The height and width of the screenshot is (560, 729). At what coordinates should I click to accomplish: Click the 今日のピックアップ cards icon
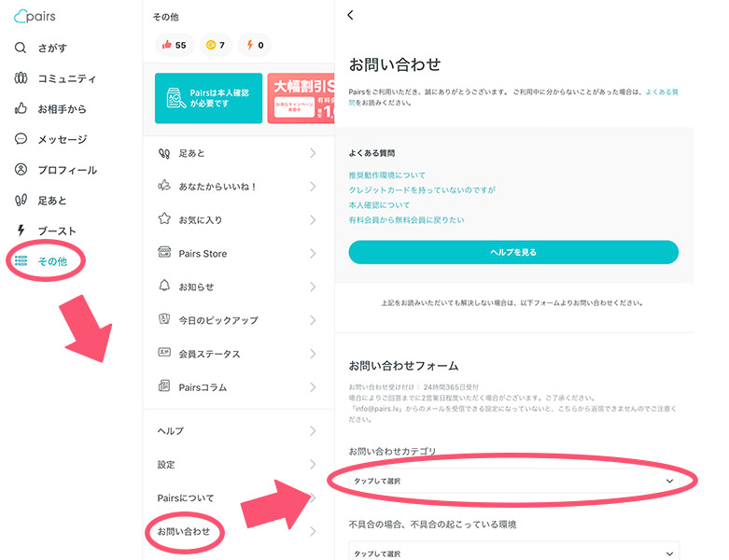click(164, 319)
